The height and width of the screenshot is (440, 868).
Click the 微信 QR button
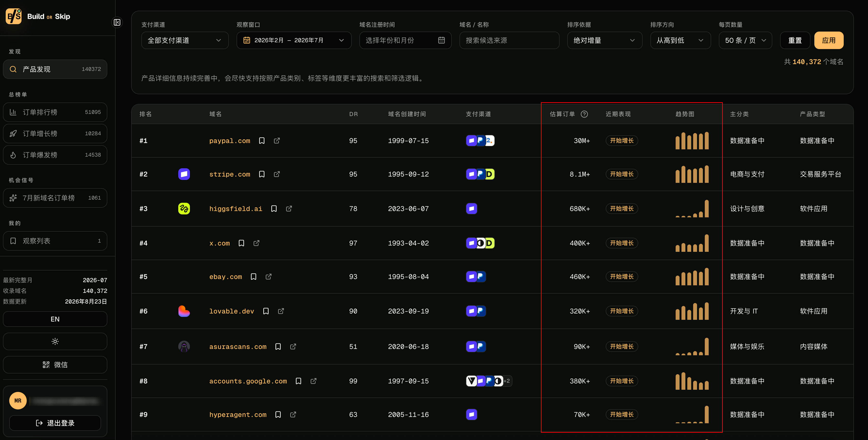55,365
